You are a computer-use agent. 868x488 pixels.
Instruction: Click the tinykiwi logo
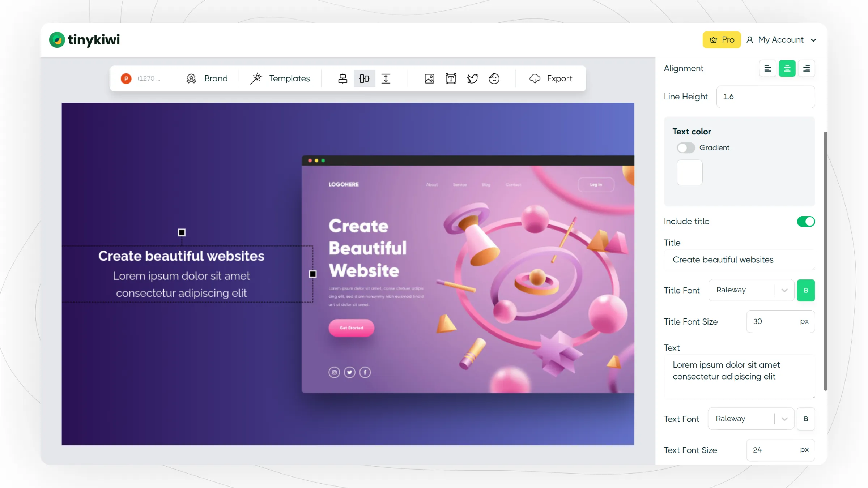click(84, 40)
